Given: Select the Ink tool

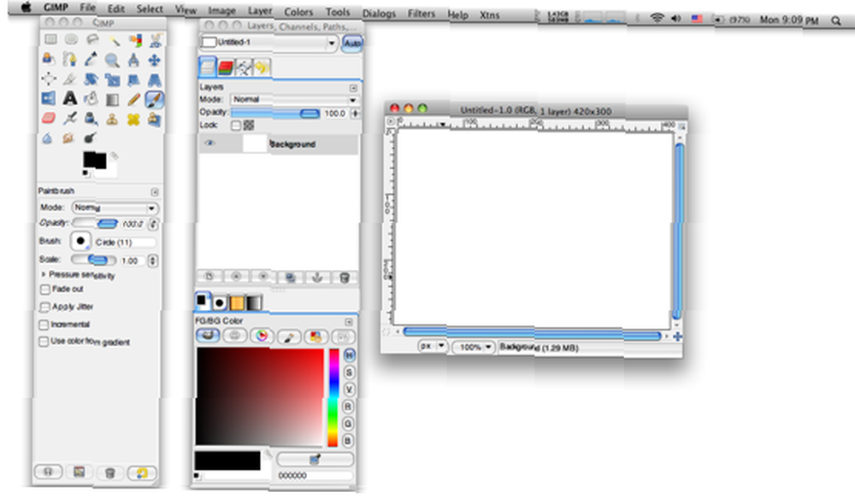Looking at the screenshot, I should (x=91, y=118).
